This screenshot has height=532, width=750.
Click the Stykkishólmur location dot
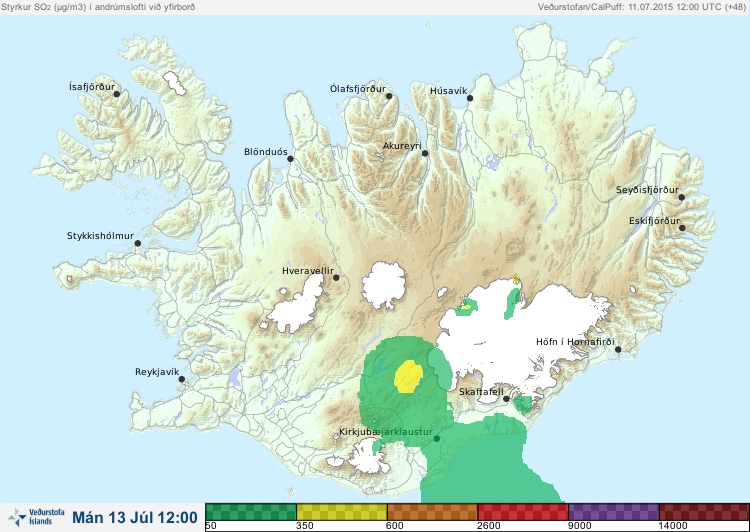(138, 244)
